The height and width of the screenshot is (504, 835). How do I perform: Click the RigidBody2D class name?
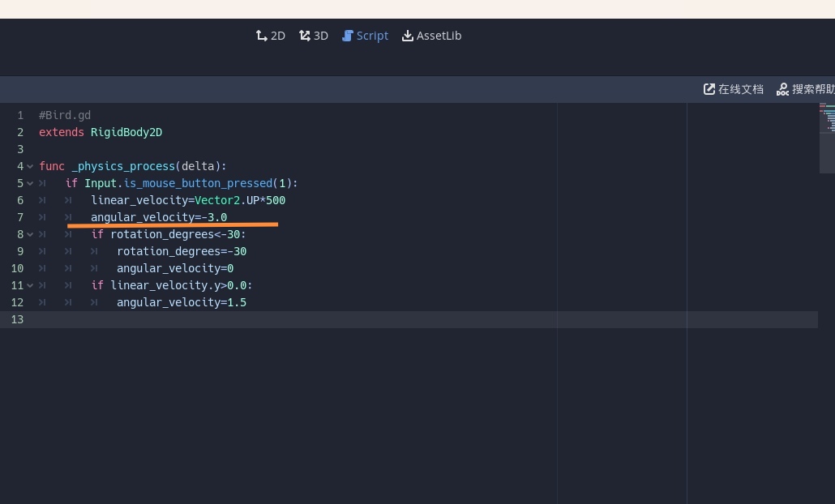[126, 133]
